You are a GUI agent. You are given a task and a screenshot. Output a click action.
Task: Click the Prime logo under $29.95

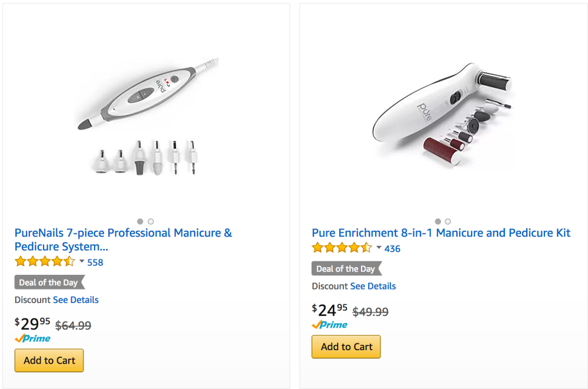pyautogui.click(x=33, y=338)
